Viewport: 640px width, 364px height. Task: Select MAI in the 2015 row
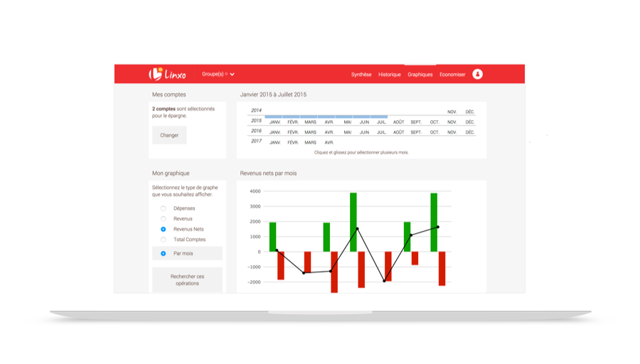(x=347, y=122)
